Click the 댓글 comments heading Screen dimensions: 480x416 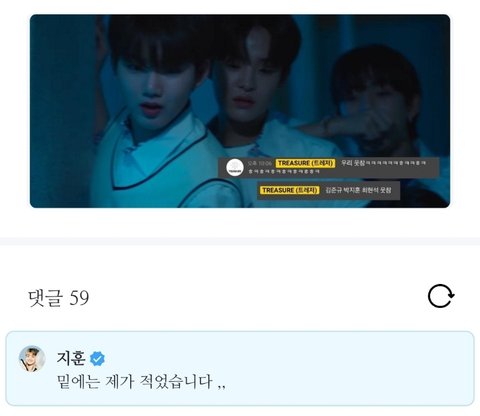45,298
